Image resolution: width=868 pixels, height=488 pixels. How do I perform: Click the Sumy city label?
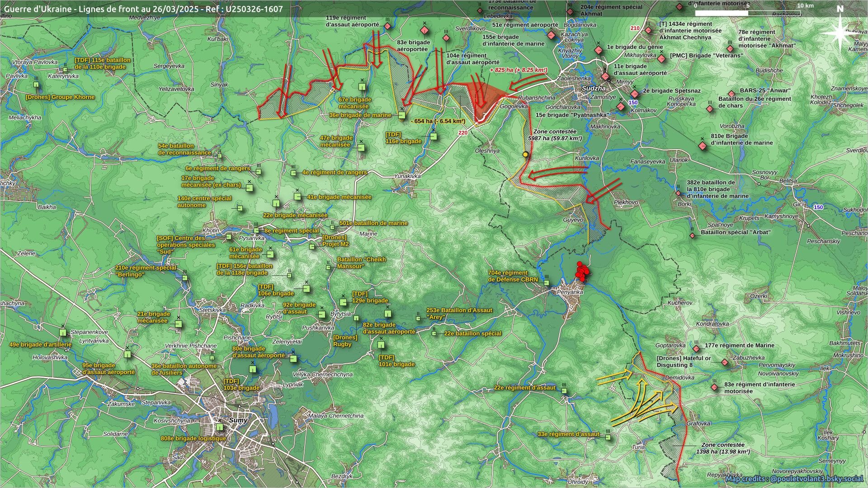238,420
